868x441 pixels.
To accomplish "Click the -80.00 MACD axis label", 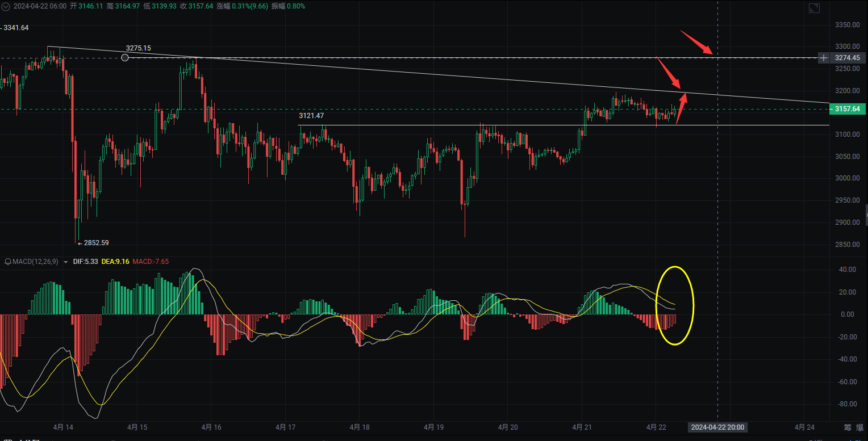I will (x=847, y=404).
